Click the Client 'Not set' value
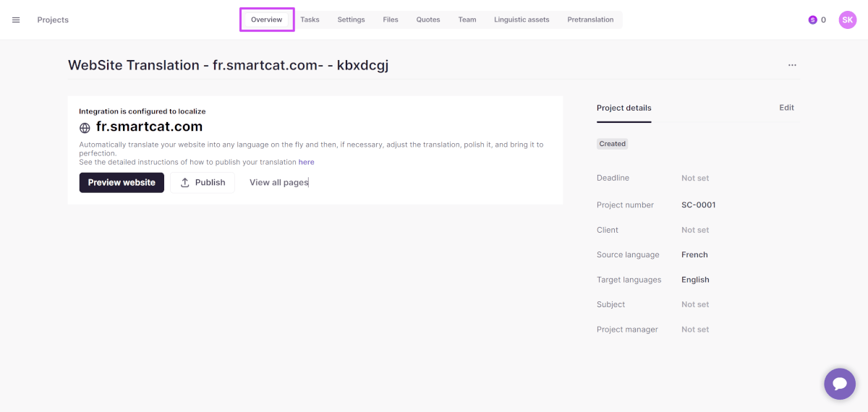 pyautogui.click(x=695, y=230)
